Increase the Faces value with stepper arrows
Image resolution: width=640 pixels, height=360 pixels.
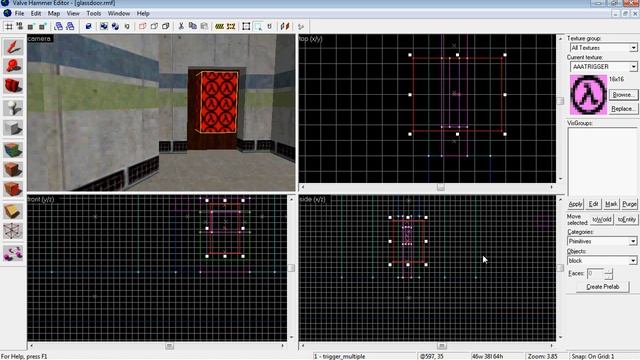click(608, 271)
